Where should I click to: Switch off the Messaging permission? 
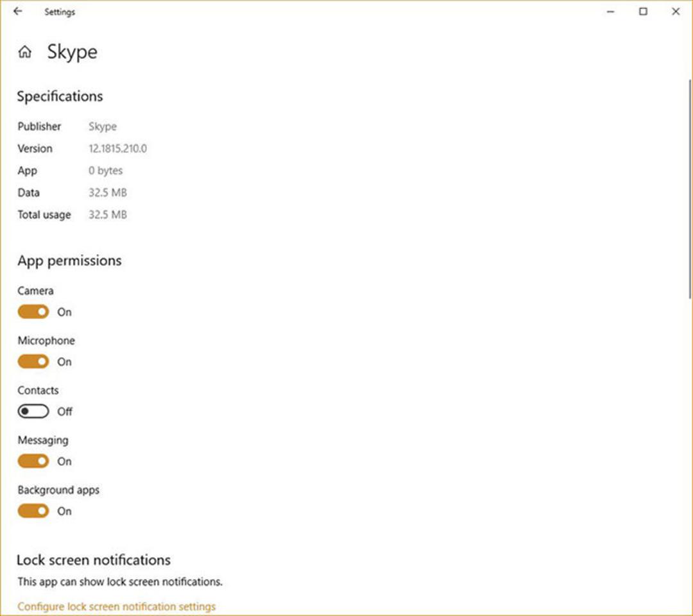(x=33, y=461)
